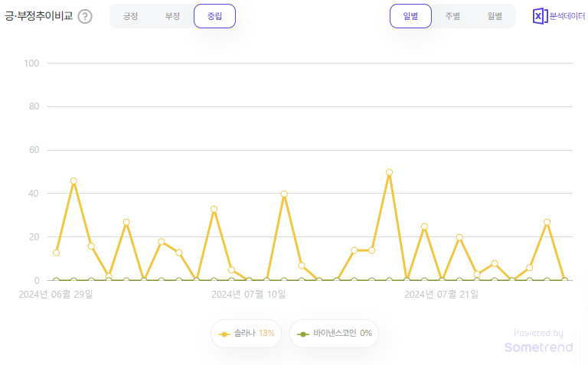Click the 20 y-axis label
This screenshot has height=365, width=588.
pos(34,237)
